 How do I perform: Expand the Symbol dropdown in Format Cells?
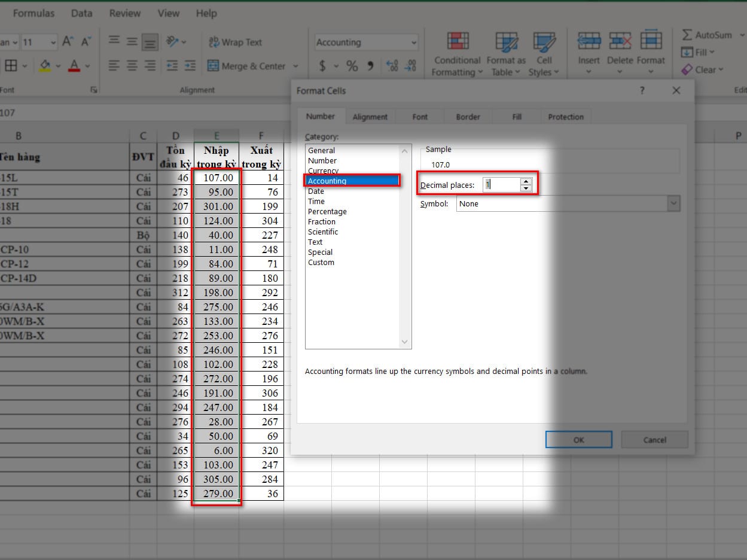pyautogui.click(x=674, y=203)
